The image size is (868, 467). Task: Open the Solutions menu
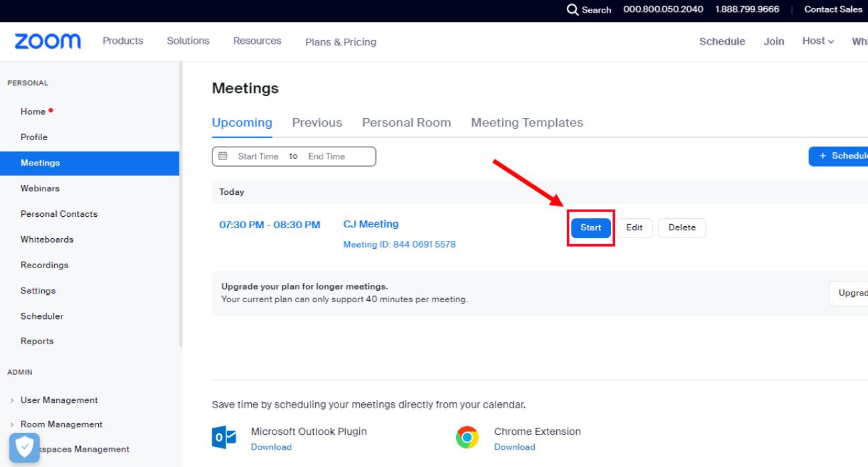pyautogui.click(x=188, y=41)
